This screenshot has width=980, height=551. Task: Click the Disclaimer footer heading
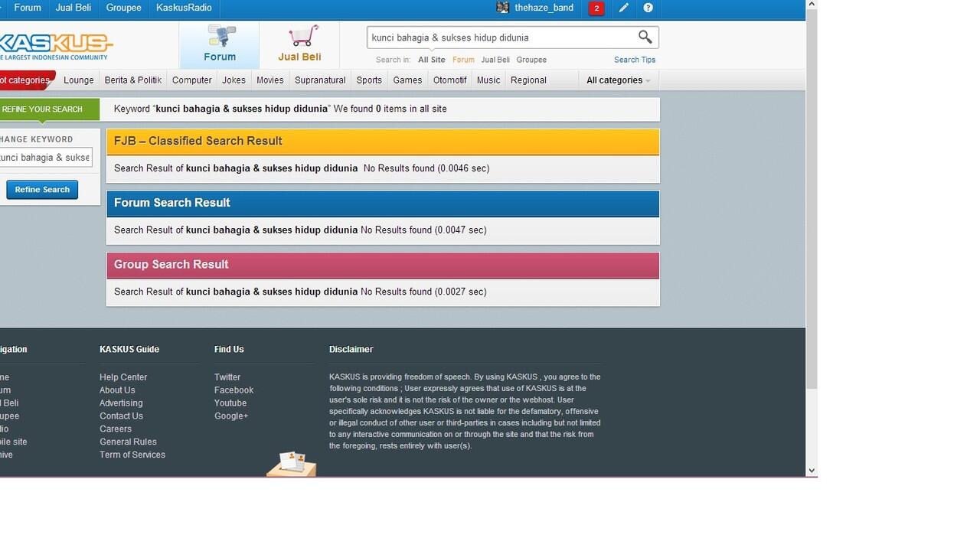click(351, 350)
